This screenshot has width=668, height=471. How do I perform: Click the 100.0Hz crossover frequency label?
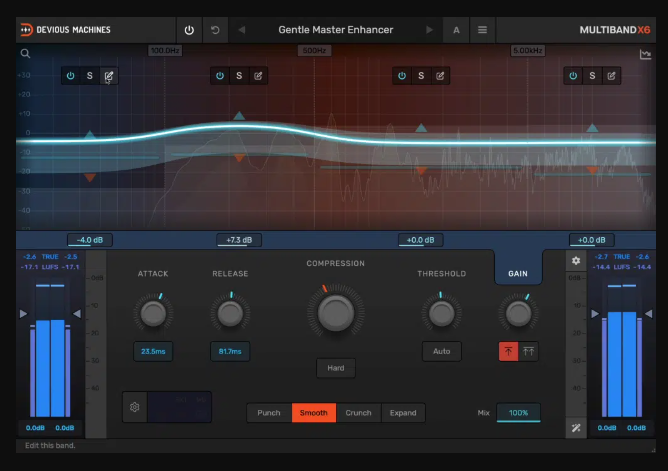(165, 51)
